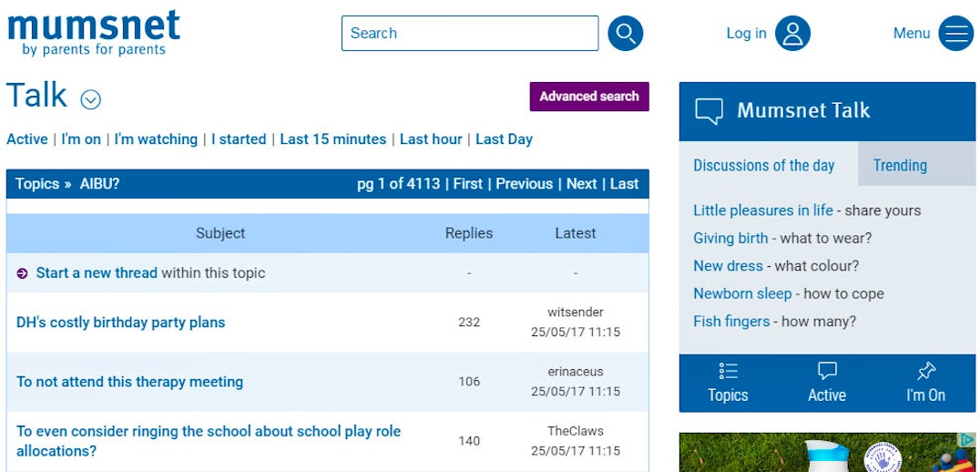
Task: Go to Next page of threads
Action: click(x=582, y=184)
